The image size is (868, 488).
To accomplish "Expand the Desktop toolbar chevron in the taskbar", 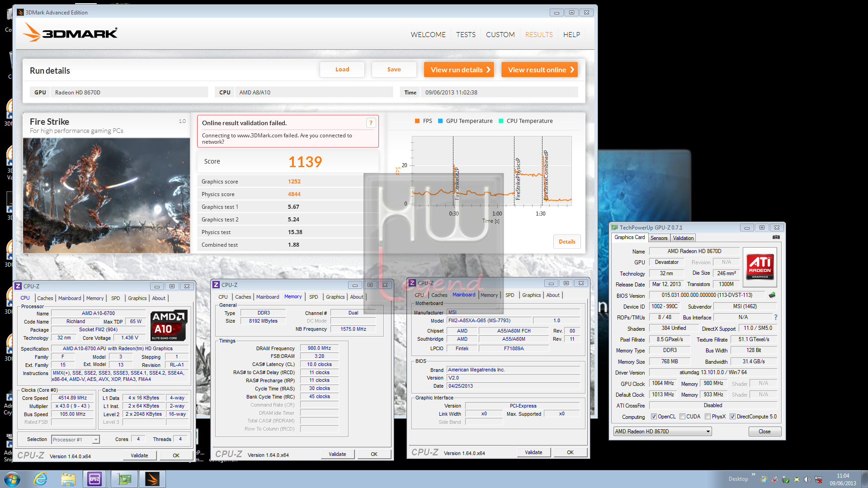I will click(753, 474).
